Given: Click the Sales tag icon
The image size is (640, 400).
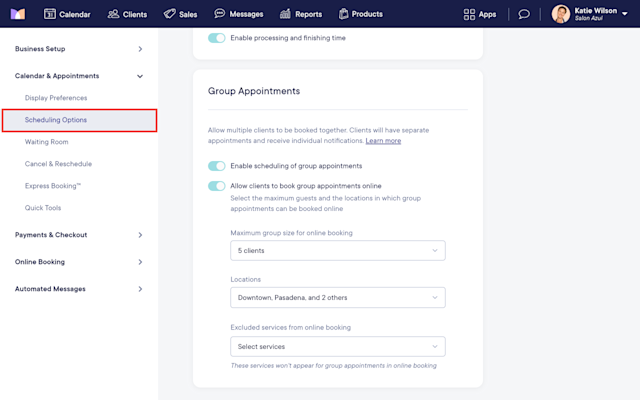Looking at the screenshot, I should 169,14.
